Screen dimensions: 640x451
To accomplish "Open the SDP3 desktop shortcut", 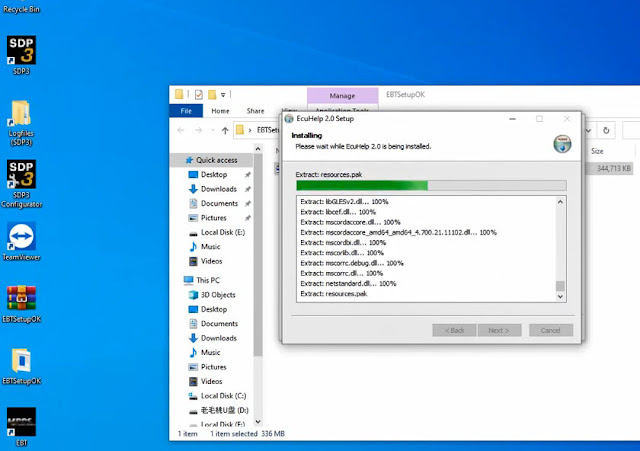I will coord(21,55).
